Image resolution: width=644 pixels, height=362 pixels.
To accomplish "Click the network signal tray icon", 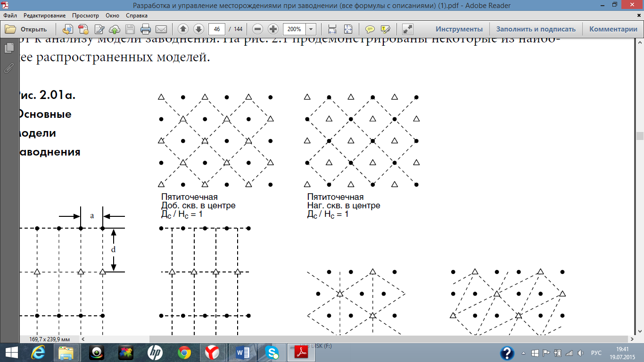I will click(569, 353).
